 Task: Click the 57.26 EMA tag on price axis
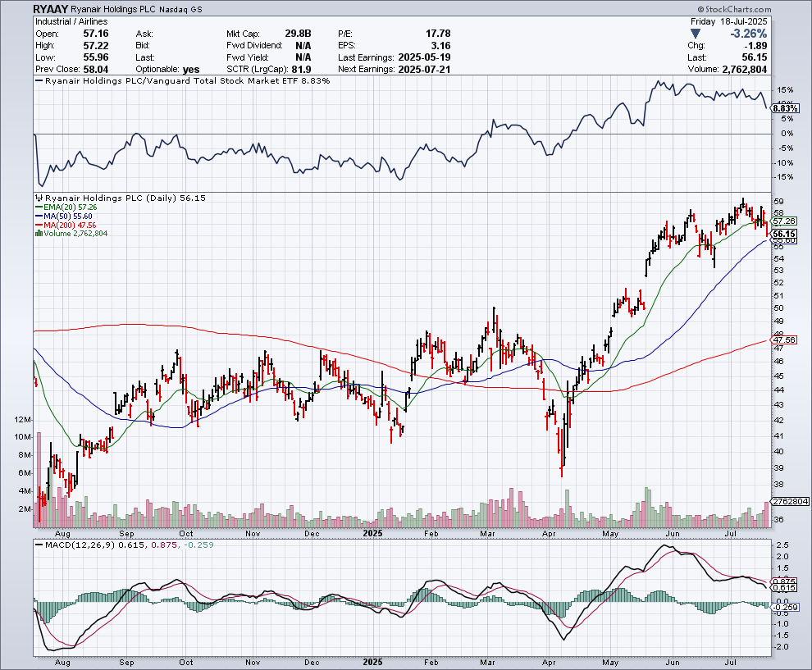coord(784,221)
